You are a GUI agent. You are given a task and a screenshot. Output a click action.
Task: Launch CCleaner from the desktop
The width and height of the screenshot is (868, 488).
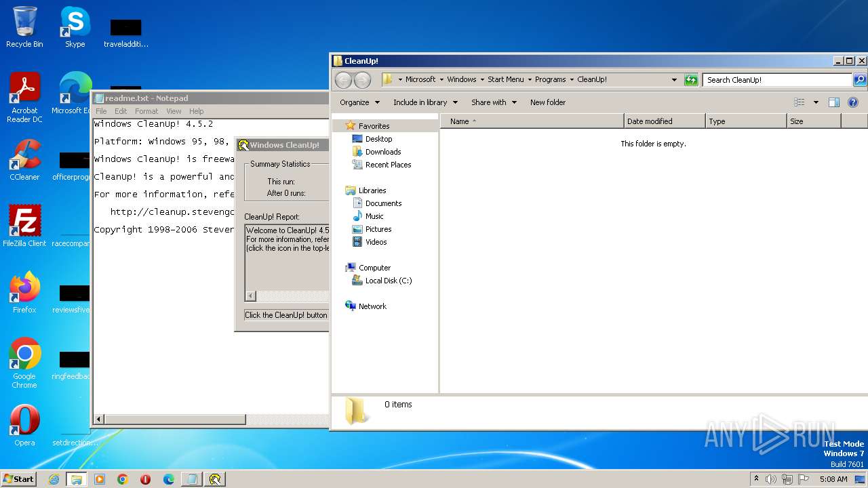24,160
